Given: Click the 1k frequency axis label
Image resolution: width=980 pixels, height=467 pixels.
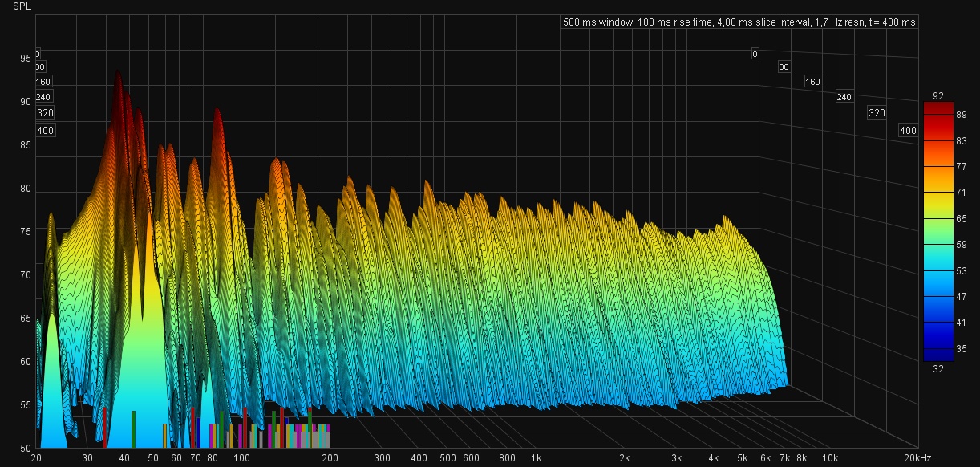Looking at the screenshot, I should 536,458.
